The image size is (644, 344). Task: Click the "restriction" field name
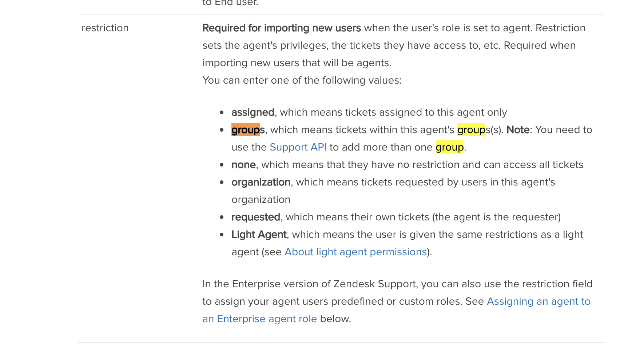pos(105,28)
